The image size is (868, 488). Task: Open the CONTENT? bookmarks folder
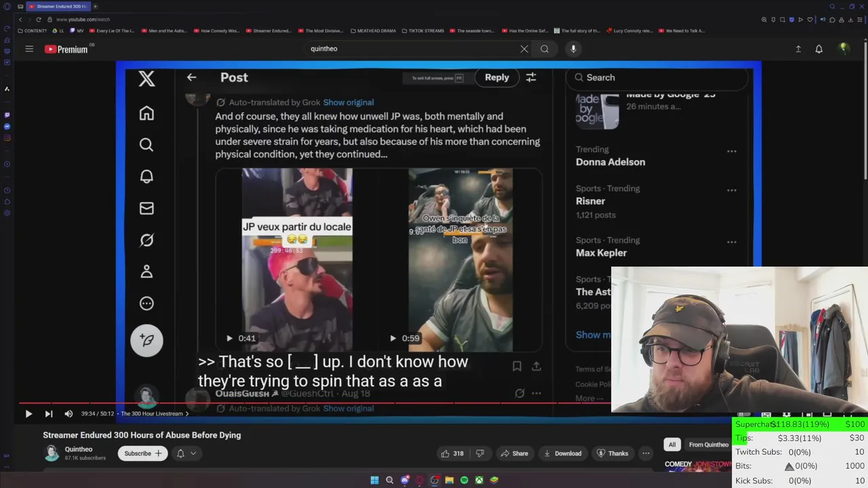(x=33, y=30)
